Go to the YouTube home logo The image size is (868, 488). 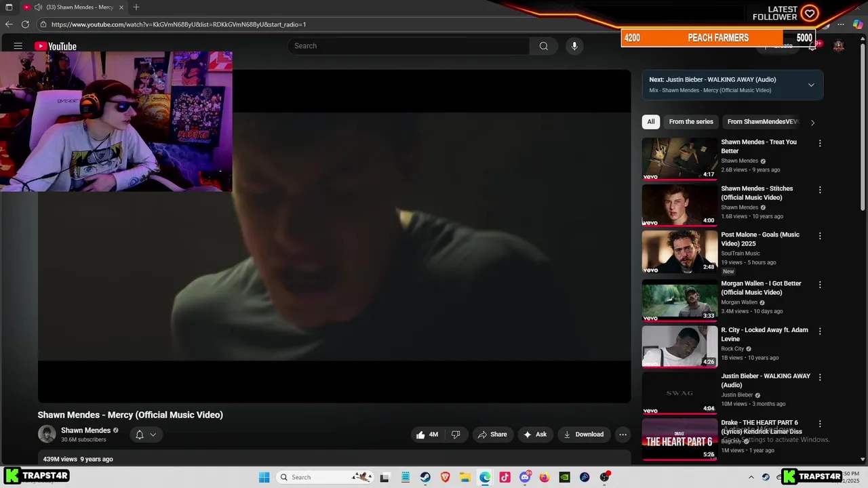coord(56,46)
